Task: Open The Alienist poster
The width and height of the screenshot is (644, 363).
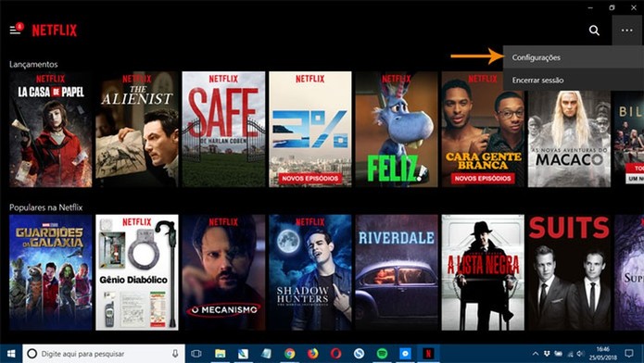Action: coord(137,130)
